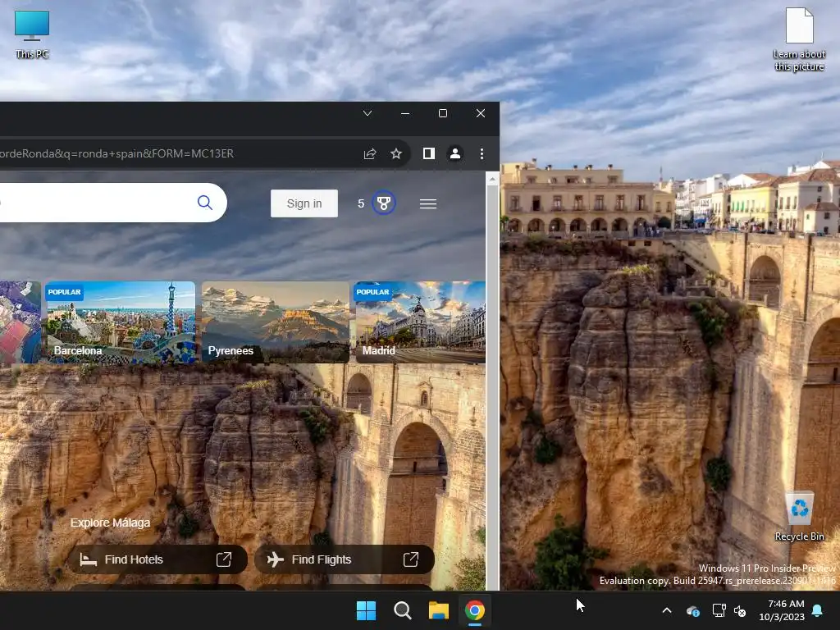Viewport: 840px width, 630px height.
Task: Click the Sign in button
Action: [x=304, y=203]
